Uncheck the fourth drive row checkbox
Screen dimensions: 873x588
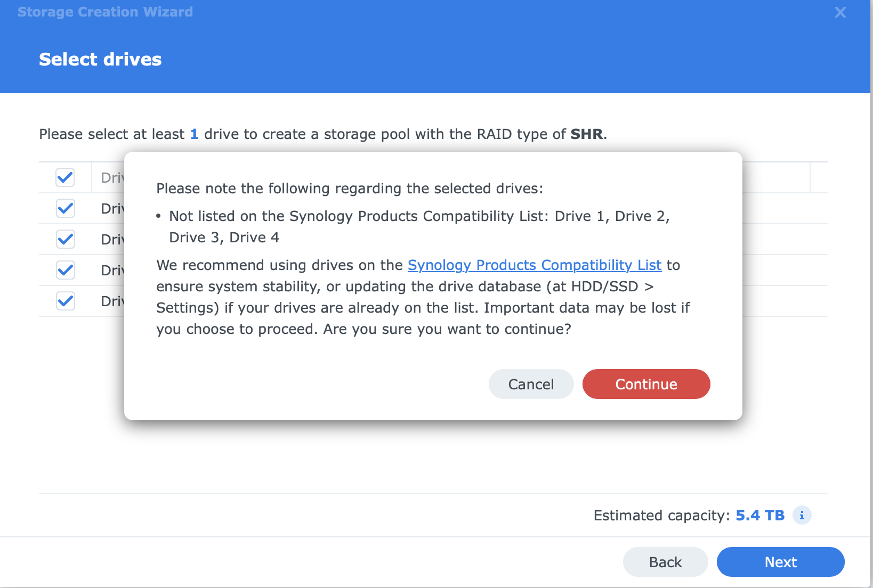[x=65, y=301]
